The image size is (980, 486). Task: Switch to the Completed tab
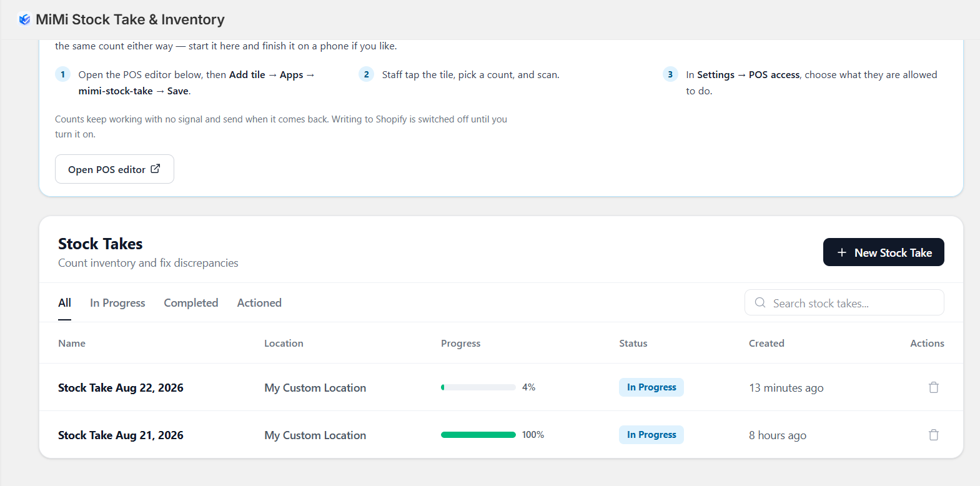(191, 303)
